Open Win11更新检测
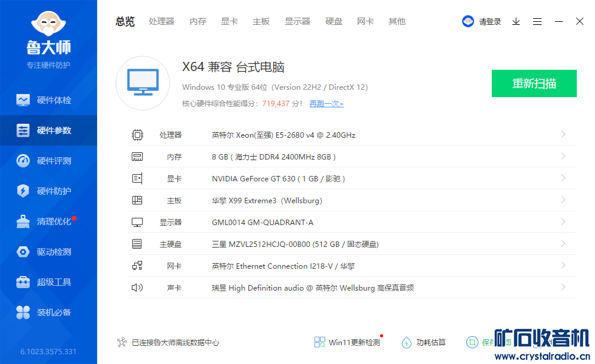Image resolution: width=595 pixels, height=364 pixels. (347, 342)
